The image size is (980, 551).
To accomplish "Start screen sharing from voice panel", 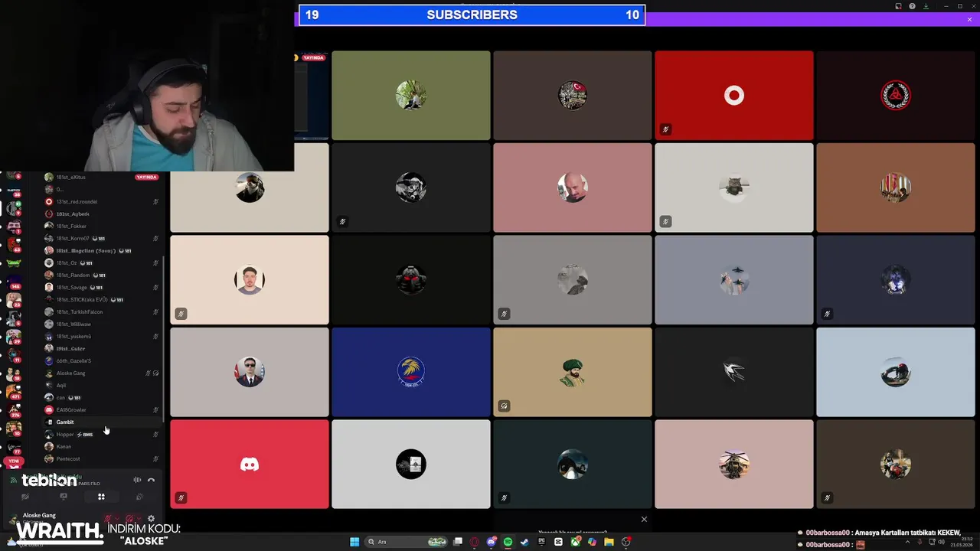I will click(x=64, y=497).
